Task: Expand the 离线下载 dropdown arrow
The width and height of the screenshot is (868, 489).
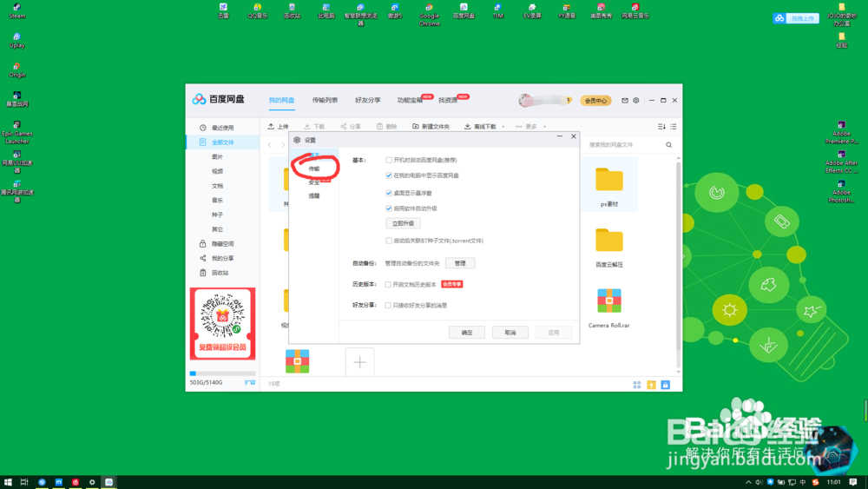Action: [x=503, y=127]
